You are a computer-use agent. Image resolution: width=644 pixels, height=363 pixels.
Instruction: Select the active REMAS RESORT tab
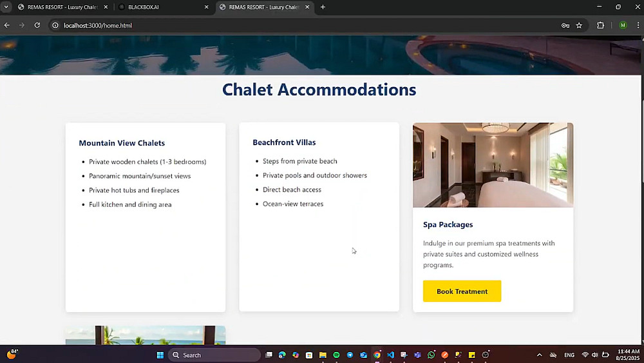click(263, 7)
